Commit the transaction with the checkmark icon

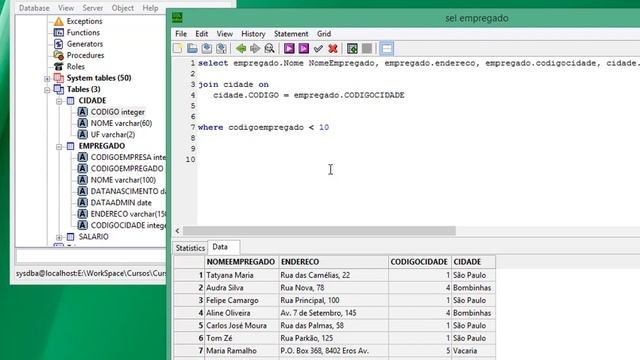pyautogui.click(x=318, y=49)
